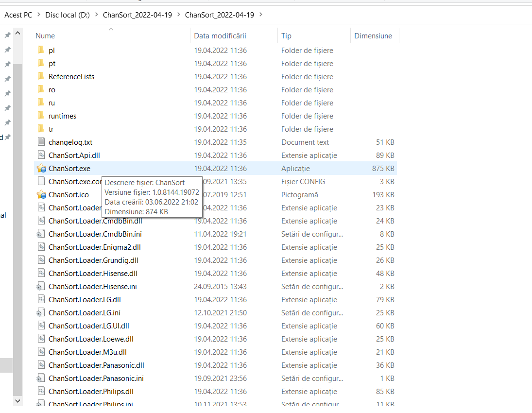Viewport: 532px width, 413px height.
Task: Click the last ChanSort_2022-04-19 breadcrumb
Action: (220, 15)
